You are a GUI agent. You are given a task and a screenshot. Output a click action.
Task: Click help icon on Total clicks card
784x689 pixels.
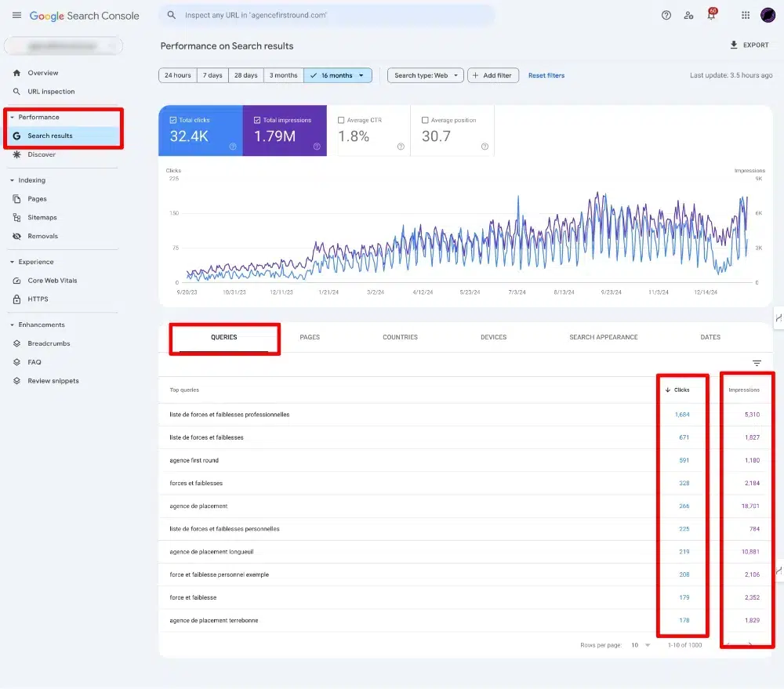pyautogui.click(x=233, y=147)
